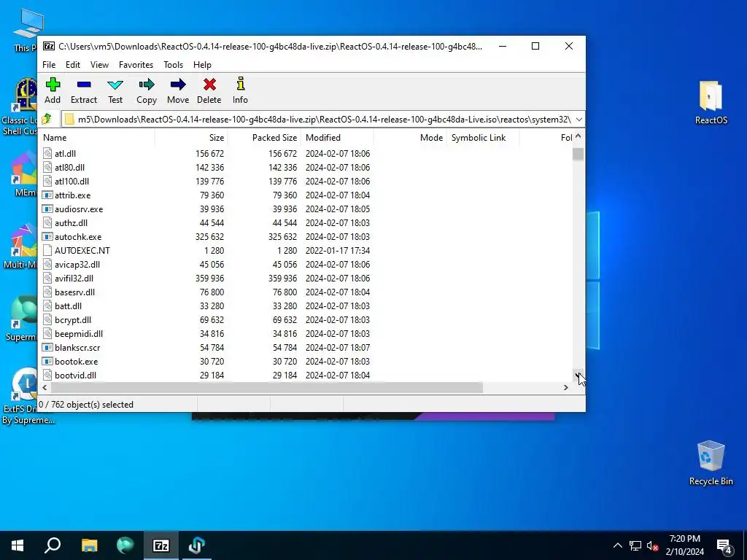This screenshot has width=747, height=560.
Task: Open the Recycle Bin desktop icon
Action: click(711, 462)
